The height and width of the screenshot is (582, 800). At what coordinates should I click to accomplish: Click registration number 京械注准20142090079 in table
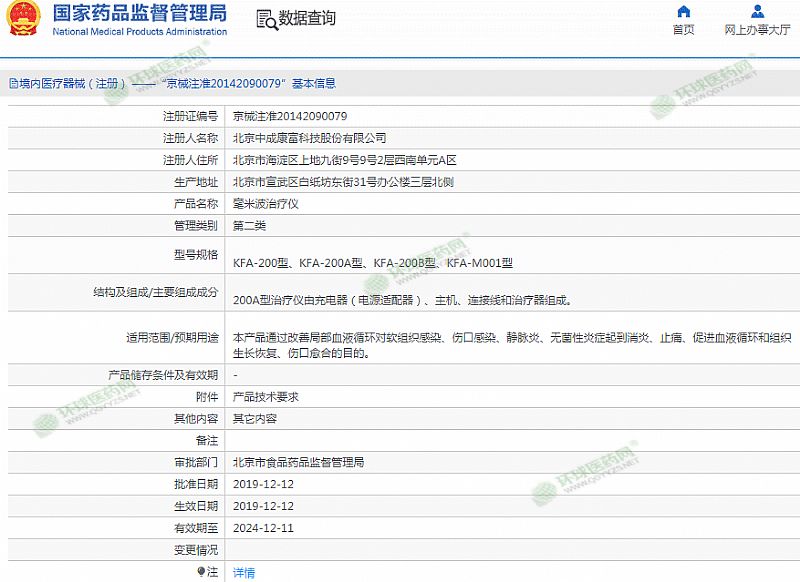(290, 116)
